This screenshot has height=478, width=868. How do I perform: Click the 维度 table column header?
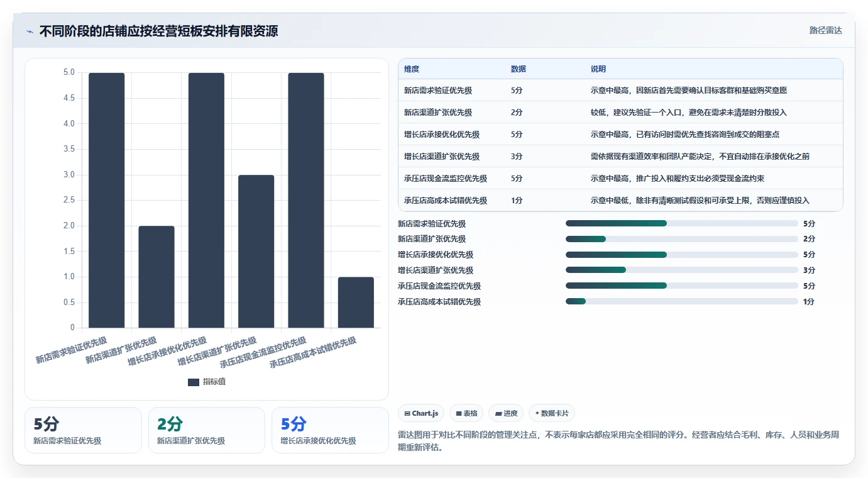pyautogui.click(x=412, y=69)
